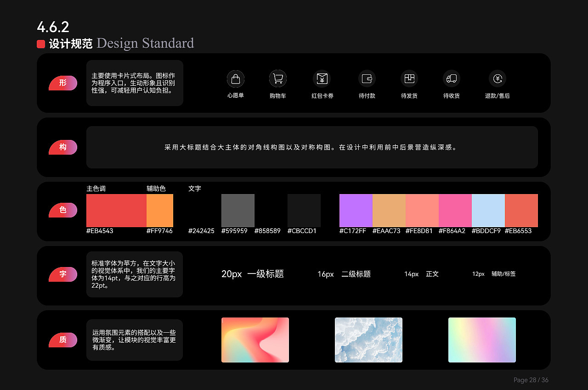This screenshot has height=390, width=588.
Task: Click the 构 section pill label
Action: (x=63, y=147)
